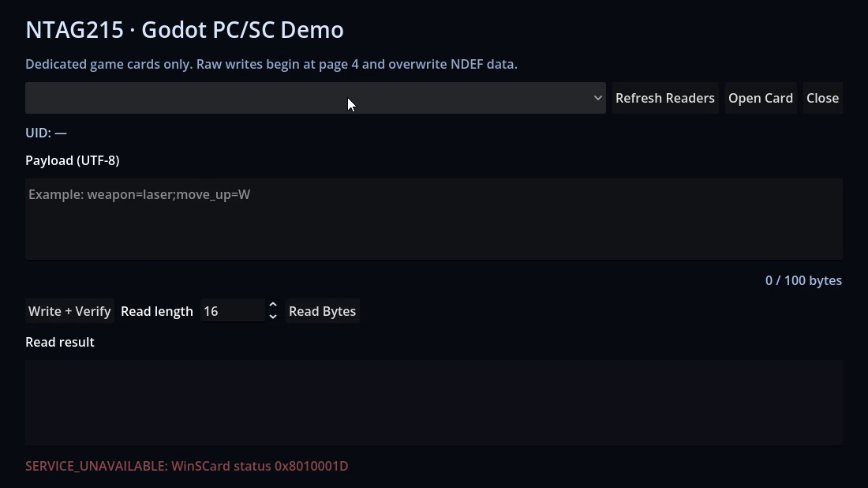
Task: Click the Read length value field
Action: (x=233, y=311)
